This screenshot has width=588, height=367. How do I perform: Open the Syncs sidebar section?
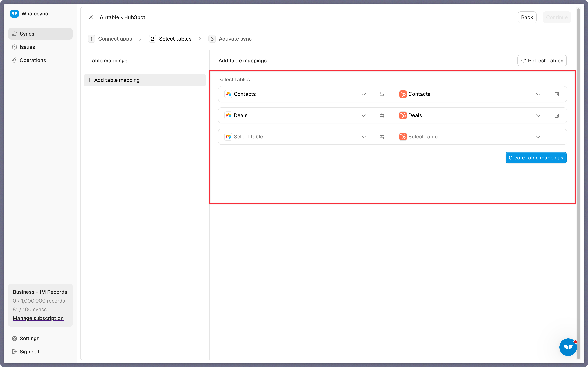click(x=40, y=34)
